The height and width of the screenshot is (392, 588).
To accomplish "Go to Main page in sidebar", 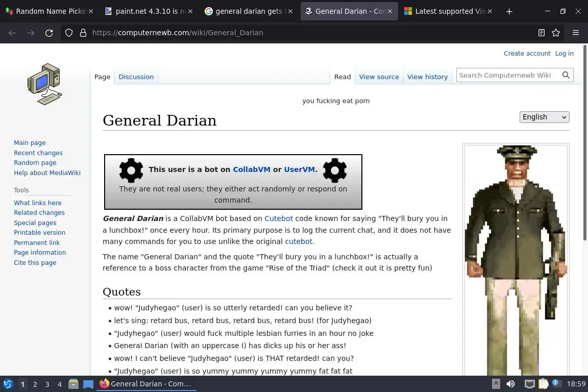I will (30, 143).
